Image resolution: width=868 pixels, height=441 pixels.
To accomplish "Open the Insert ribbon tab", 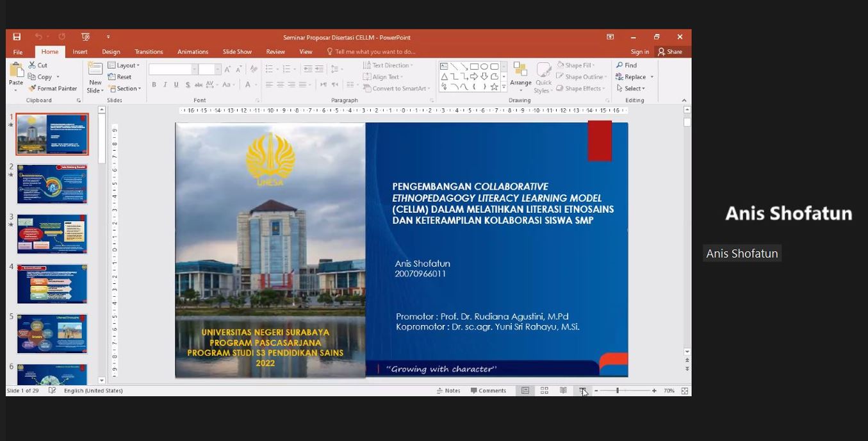I will tap(80, 52).
